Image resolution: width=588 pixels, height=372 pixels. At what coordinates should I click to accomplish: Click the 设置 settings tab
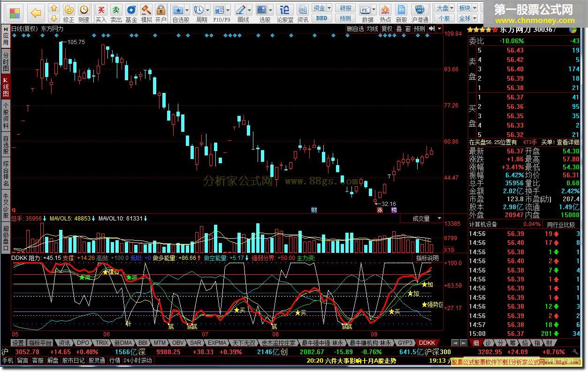click(18, 343)
